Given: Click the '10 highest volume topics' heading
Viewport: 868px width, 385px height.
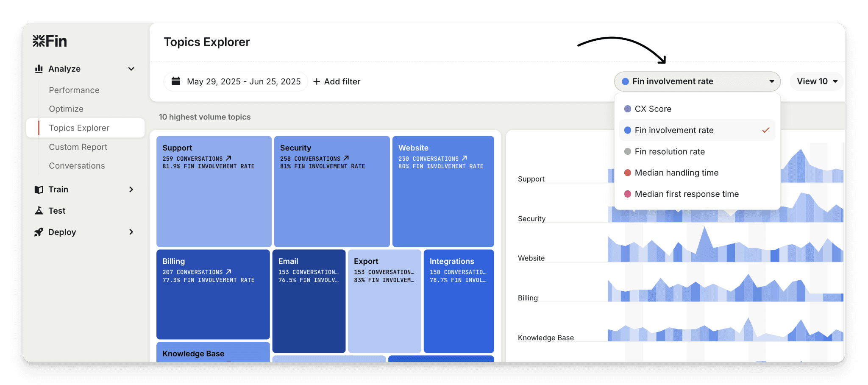Looking at the screenshot, I should tap(205, 117).
